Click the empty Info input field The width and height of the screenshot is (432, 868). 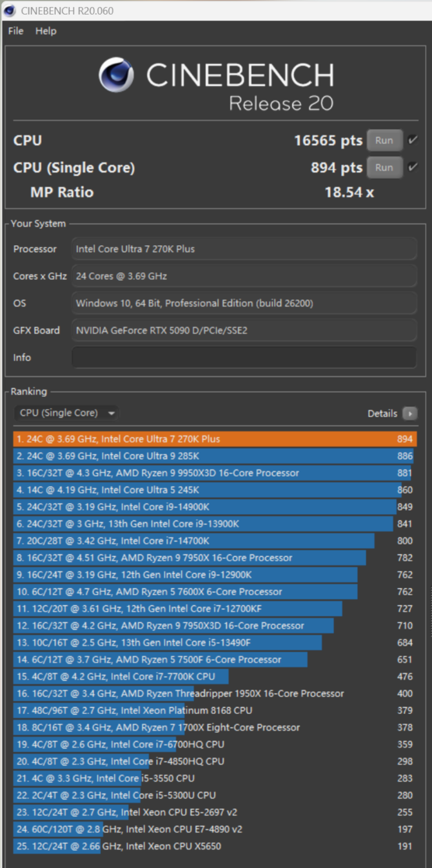tap(244, 357)
